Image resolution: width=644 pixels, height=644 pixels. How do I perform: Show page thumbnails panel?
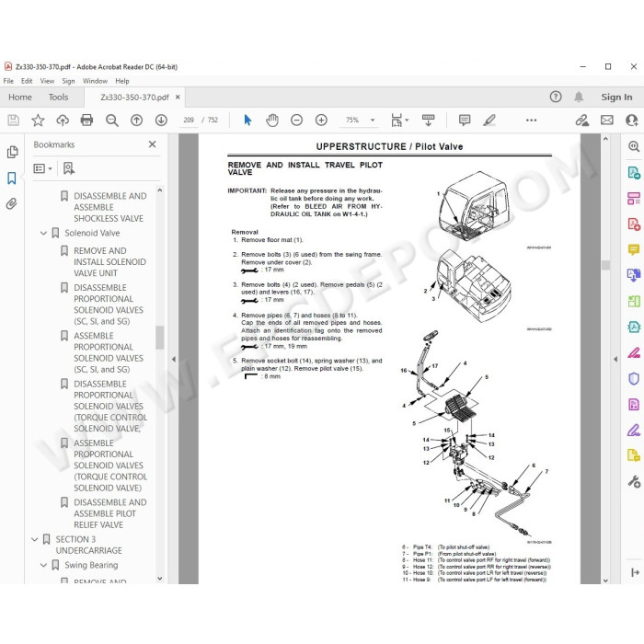point(12,153)
